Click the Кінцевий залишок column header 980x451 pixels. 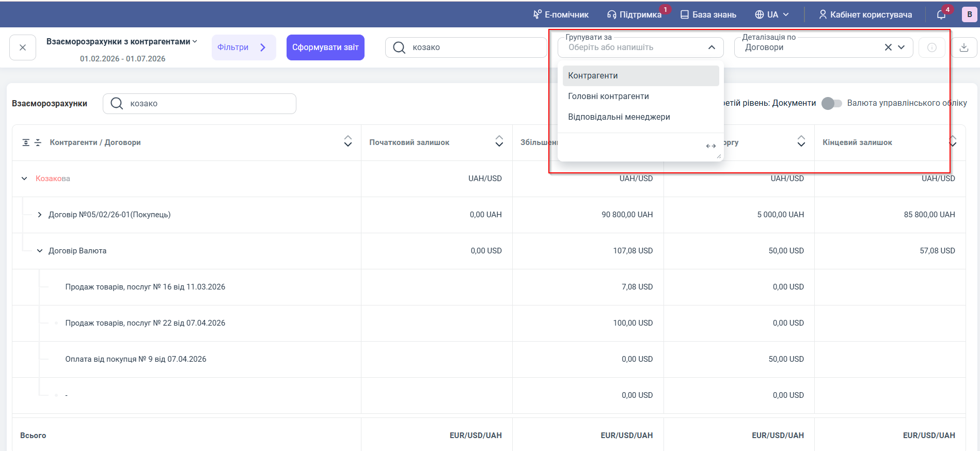[857, 142]
